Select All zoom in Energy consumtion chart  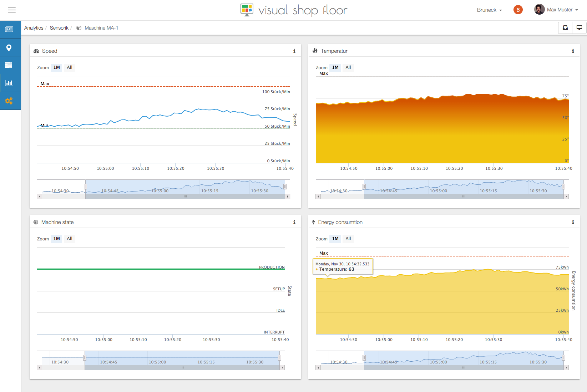point(348,239)
